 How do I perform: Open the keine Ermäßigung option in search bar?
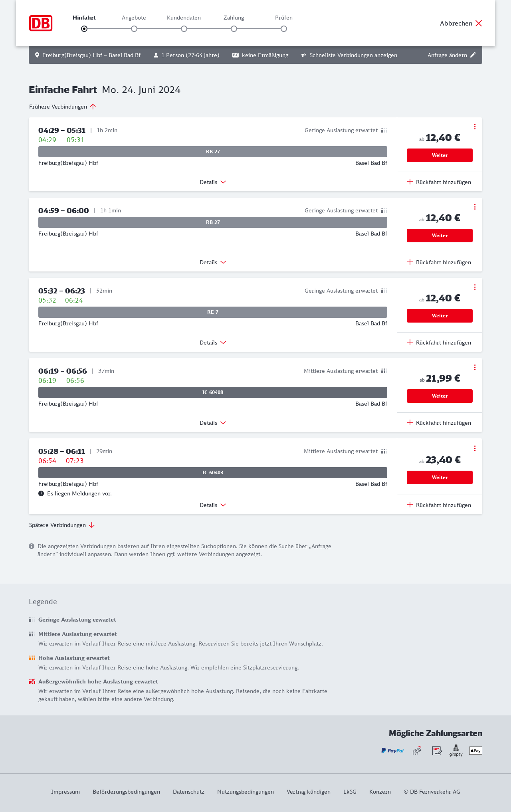pos(260,55)
